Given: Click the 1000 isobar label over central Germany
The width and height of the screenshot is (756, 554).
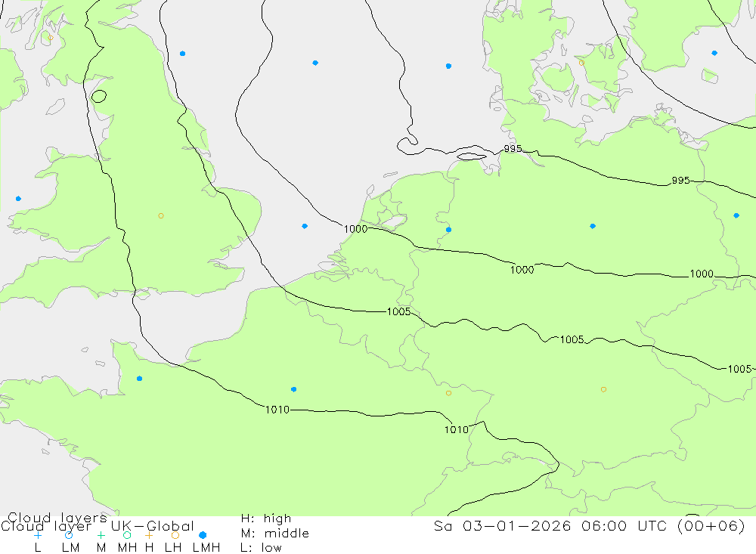Looking at the screenshot, I should tap(522, 270).
